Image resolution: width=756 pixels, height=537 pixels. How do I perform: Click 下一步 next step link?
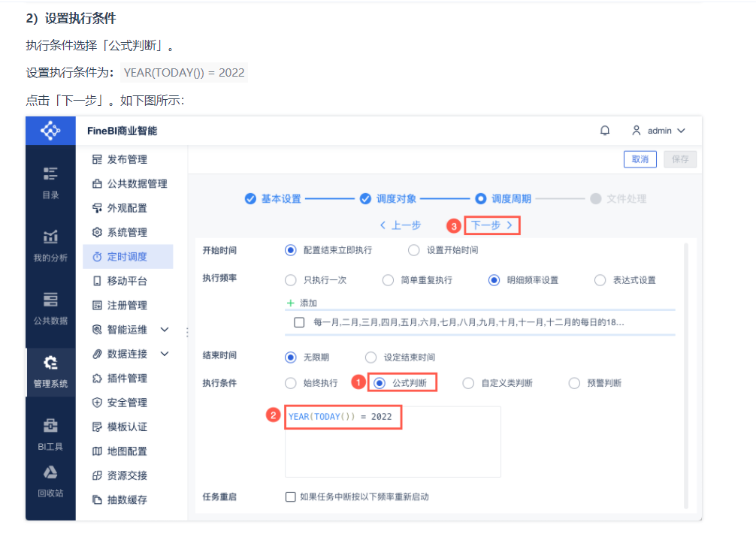491,225
